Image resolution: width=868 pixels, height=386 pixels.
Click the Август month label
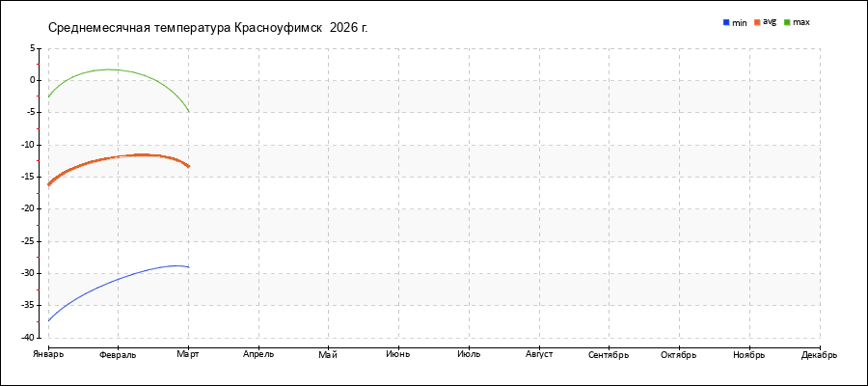[539, 354]
